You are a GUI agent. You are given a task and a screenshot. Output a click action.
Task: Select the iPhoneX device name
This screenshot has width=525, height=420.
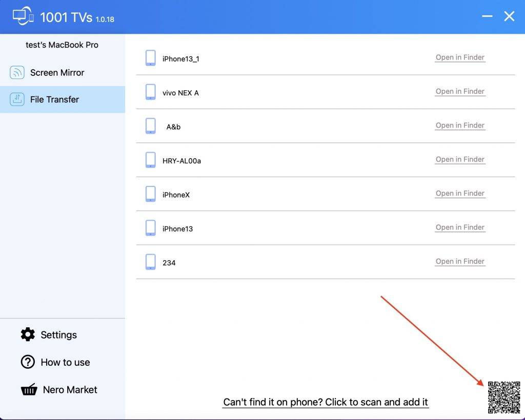(176, 195)
